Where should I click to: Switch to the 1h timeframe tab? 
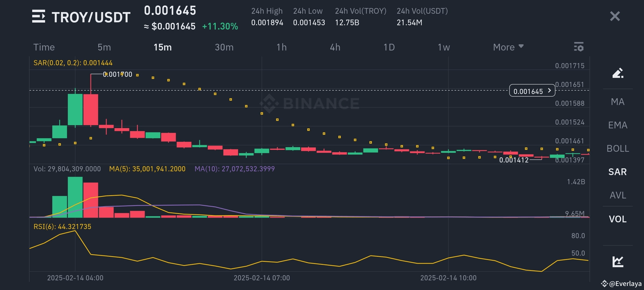[x=282, y=47]
